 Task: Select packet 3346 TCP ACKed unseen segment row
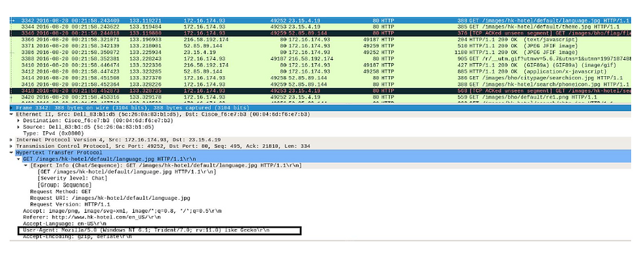click(321, 33)
